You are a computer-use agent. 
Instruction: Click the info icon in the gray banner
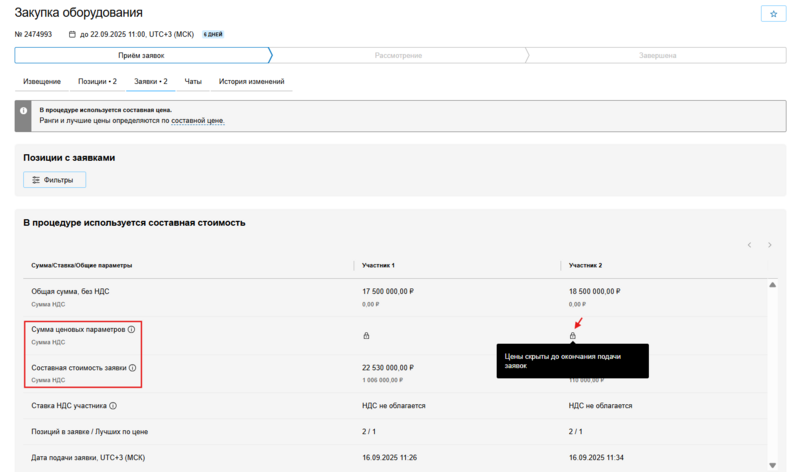pyautogui.click(x=24, y=110)
